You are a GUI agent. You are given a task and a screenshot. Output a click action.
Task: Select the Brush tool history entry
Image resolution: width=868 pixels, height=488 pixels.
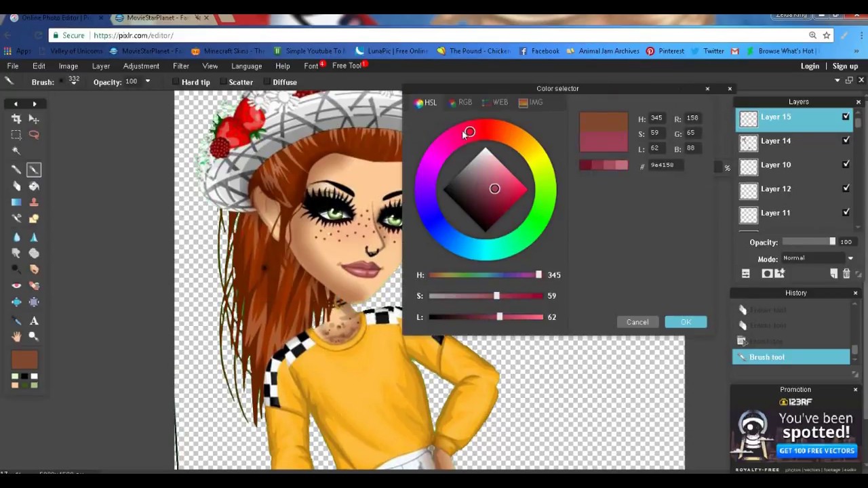pos(791,357)
